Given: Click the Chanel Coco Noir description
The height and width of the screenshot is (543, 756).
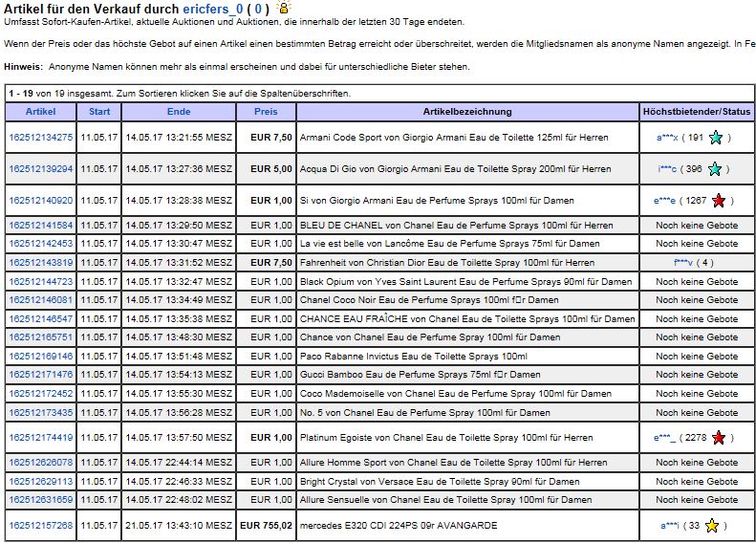Looking at the screenshot, I should 429,300.
